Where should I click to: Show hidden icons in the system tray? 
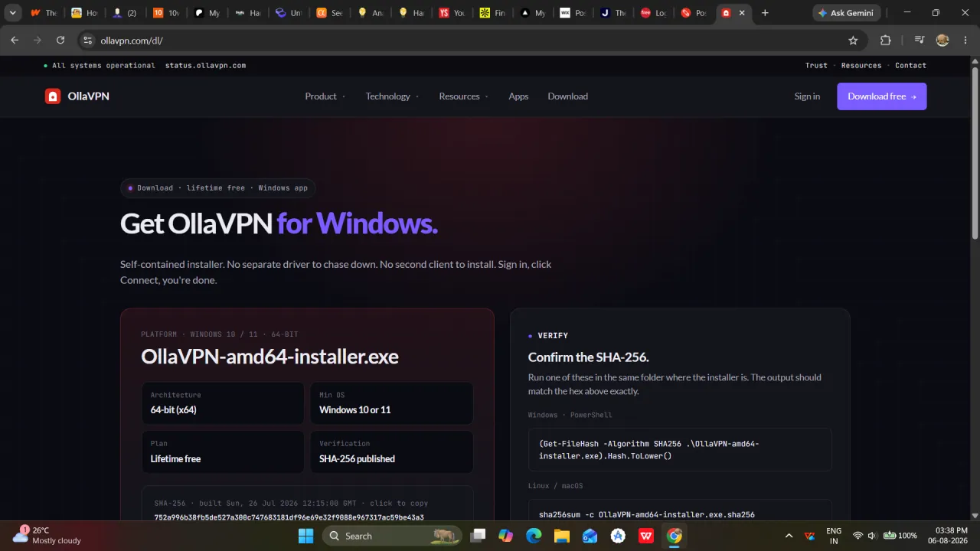(789, 536)
